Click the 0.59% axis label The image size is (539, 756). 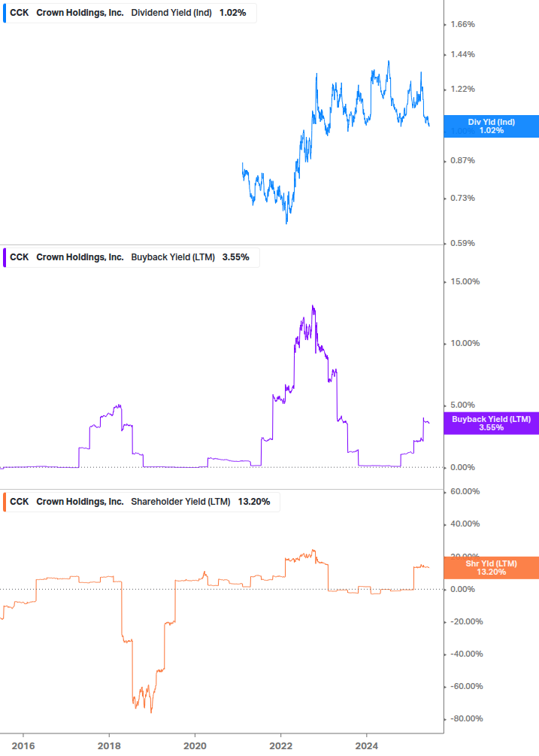click(462, 244)
